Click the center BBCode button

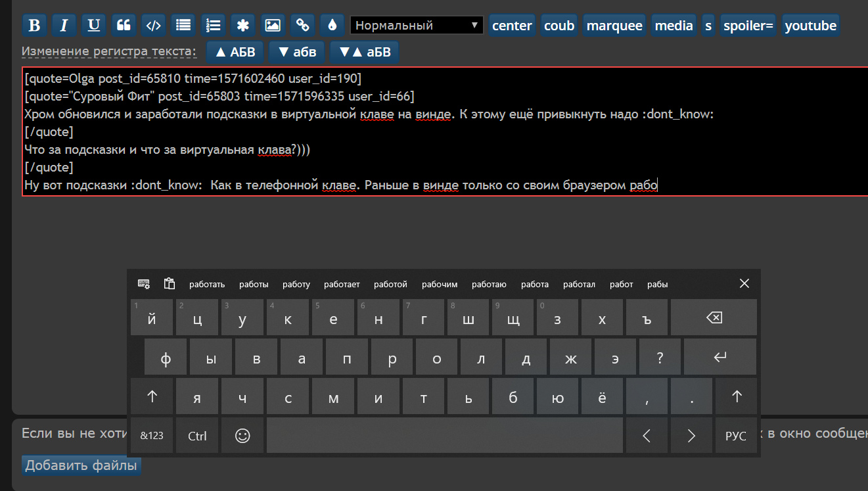tap(512, 26)
